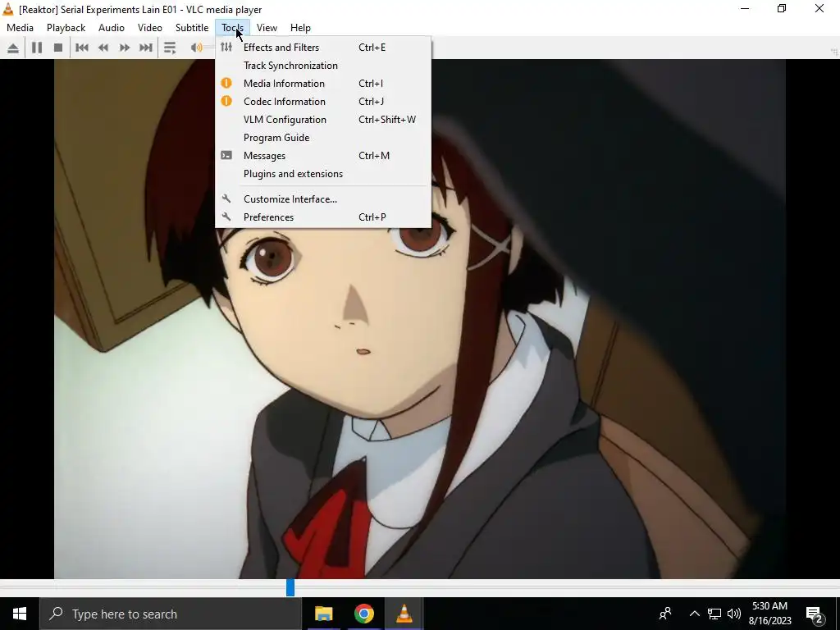
Task: Click the taskbar search box
Action: coord(171,614)
